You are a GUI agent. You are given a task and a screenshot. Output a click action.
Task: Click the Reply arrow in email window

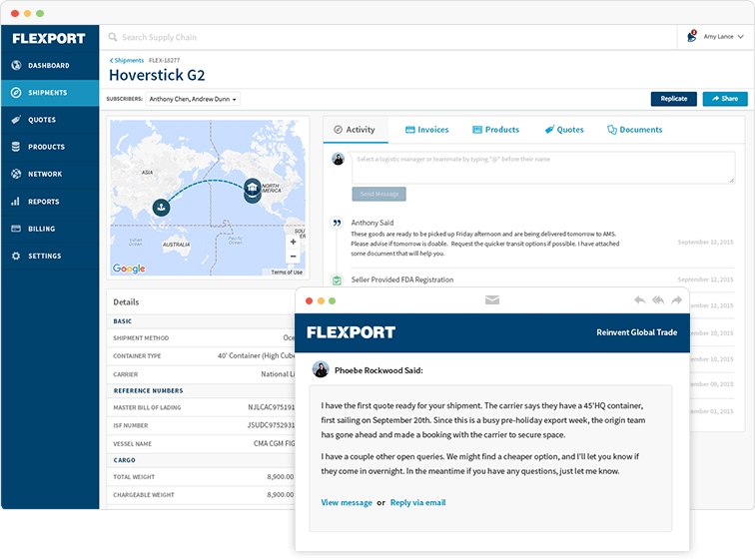tap(639, 300)
